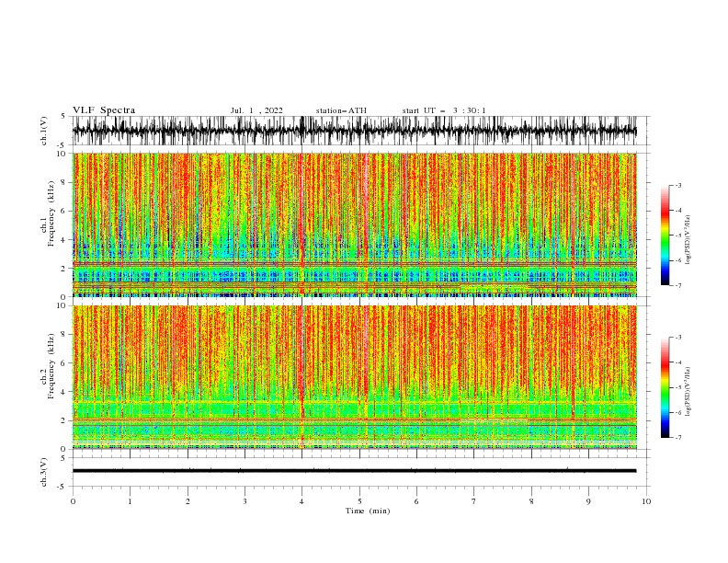728x563 pixels.
Task: Click the upper color bar's log(PSD) label
Action: tap(688, 240)
